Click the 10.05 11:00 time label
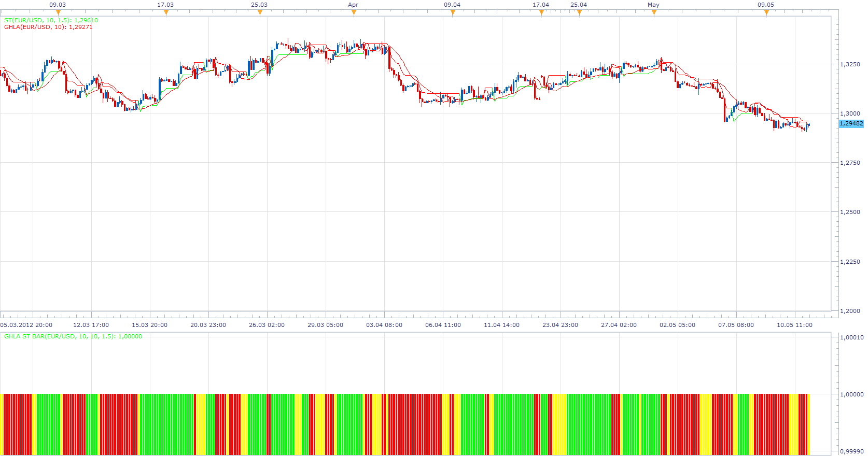The width and height of the screenshot is (868, 456). coord(795,325)
